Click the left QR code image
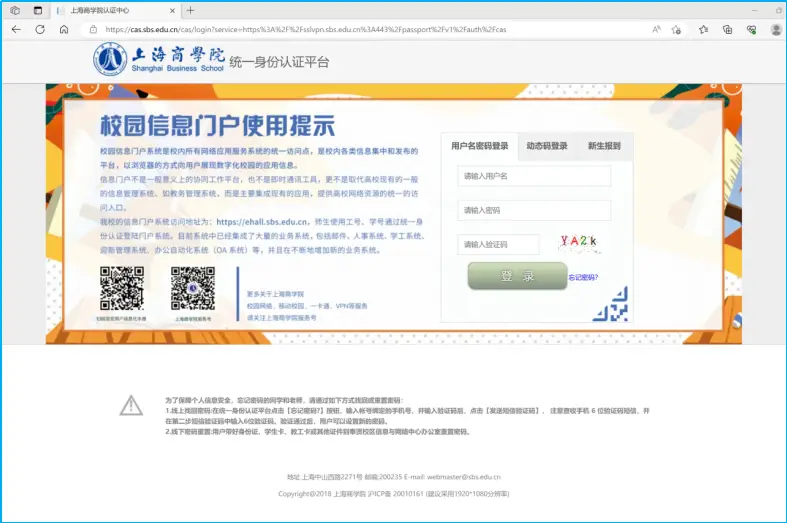The width and height of the screenshot is (787, 523). 121,288
